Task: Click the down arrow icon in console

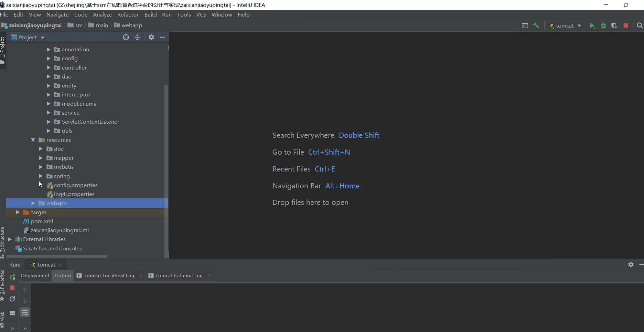Action: point(25,301)
